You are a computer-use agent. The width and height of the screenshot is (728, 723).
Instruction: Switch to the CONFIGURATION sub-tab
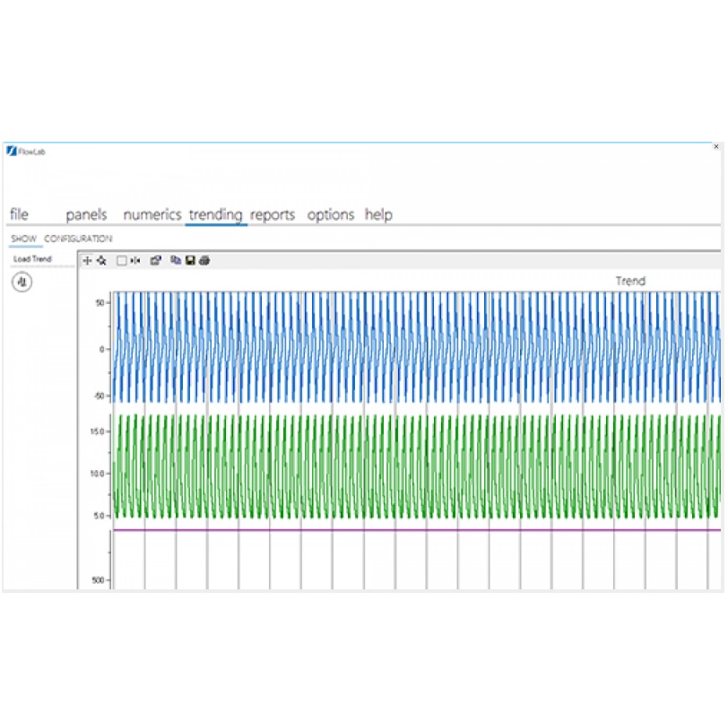click(x=78, y=240)
